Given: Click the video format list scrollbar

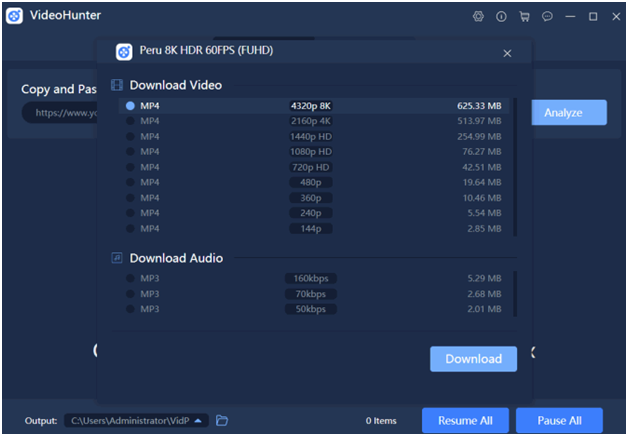Looking at the screenshot, I should (x=515, y=167).
